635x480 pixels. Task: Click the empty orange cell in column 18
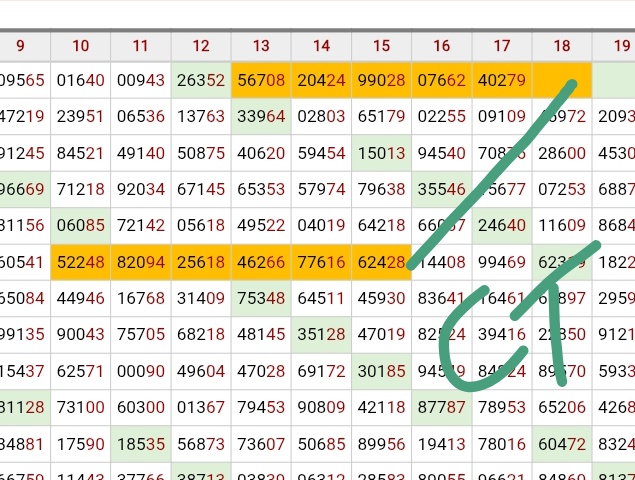562,80
